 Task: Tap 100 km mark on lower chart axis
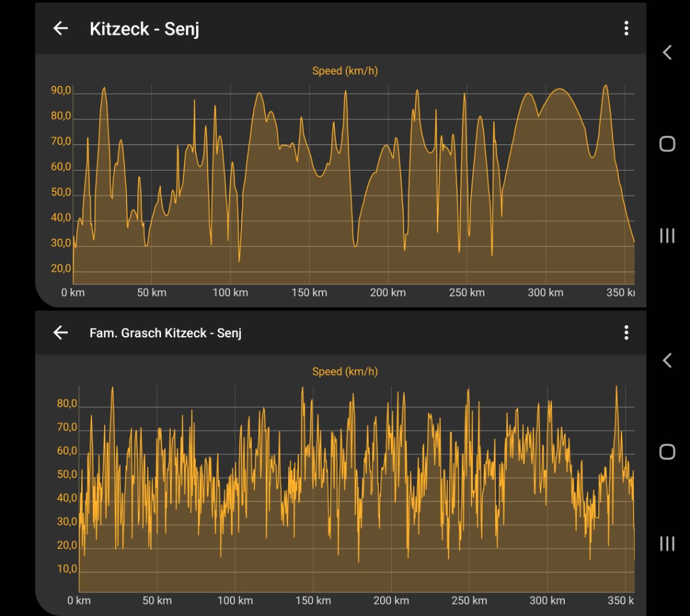(235, 601)
